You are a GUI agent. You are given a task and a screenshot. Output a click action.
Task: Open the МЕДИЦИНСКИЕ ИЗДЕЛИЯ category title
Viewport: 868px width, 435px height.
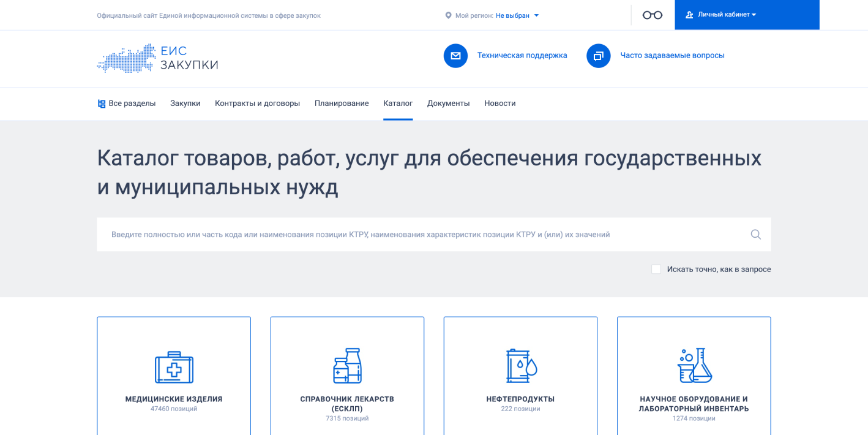tap(174, 399)
